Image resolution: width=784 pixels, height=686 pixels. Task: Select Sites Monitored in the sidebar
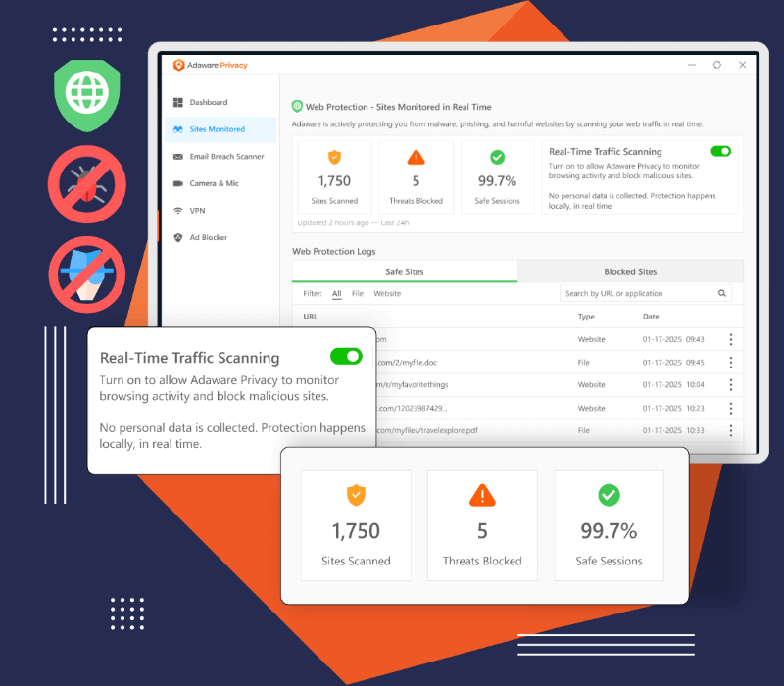coord(217,129)
